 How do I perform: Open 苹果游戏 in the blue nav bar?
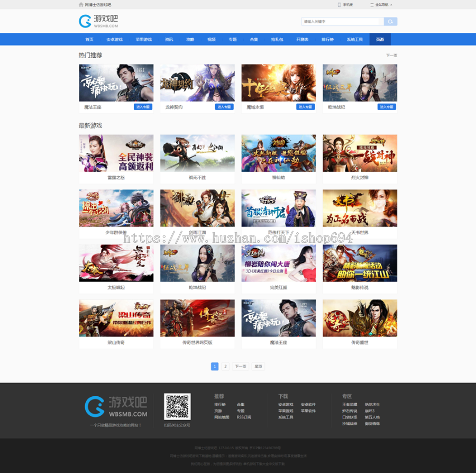point(143,40)
